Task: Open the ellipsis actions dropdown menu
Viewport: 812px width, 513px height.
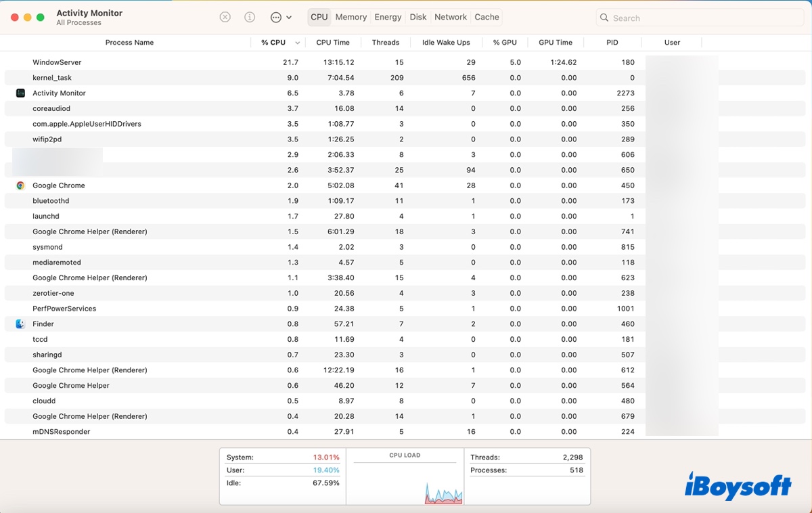Action: tap(280, 18)
